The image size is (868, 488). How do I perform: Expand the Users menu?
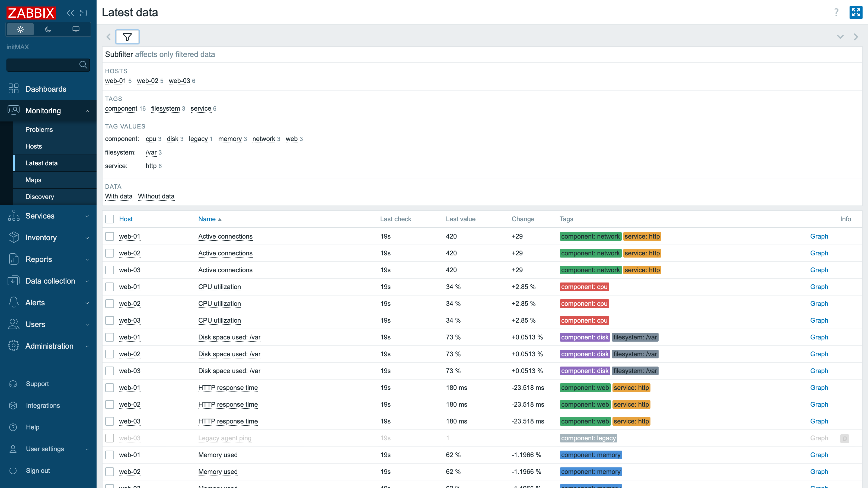tap(48, 324)
